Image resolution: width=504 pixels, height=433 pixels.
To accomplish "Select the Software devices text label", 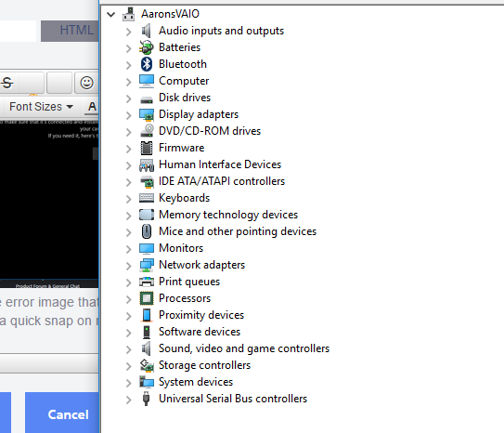I will (x=200, y=332).
